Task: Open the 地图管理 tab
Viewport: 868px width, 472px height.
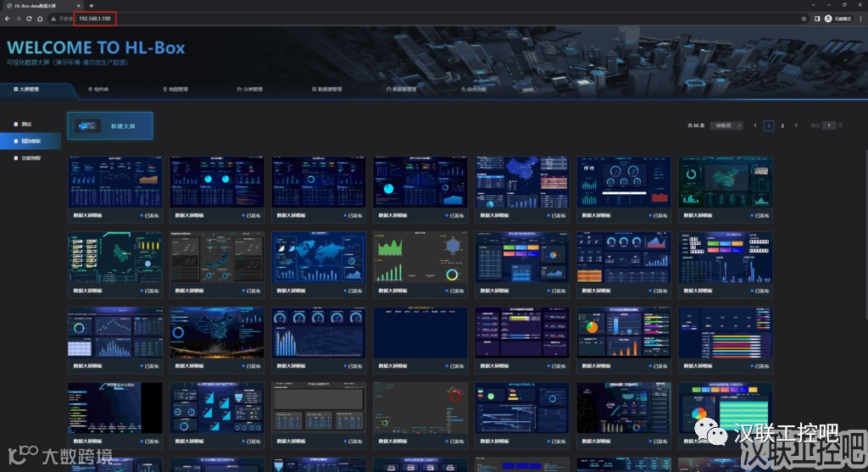Action: [x=175, y=89]
